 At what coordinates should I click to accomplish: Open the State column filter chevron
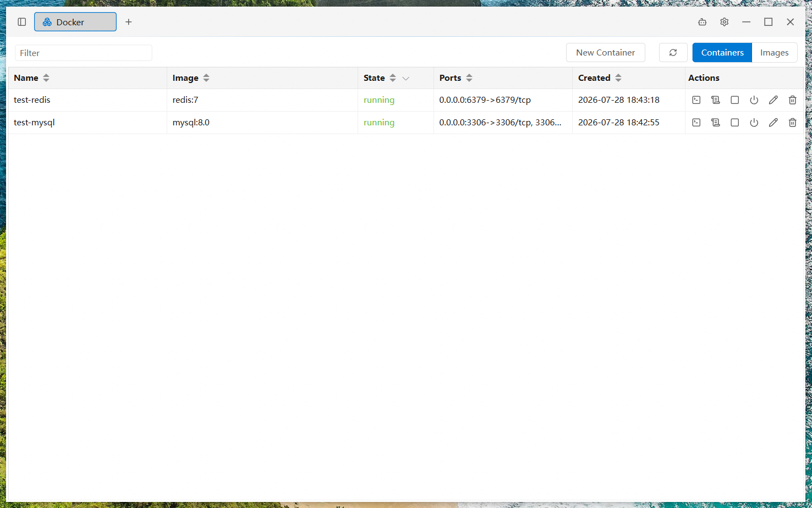click(406, 79)
